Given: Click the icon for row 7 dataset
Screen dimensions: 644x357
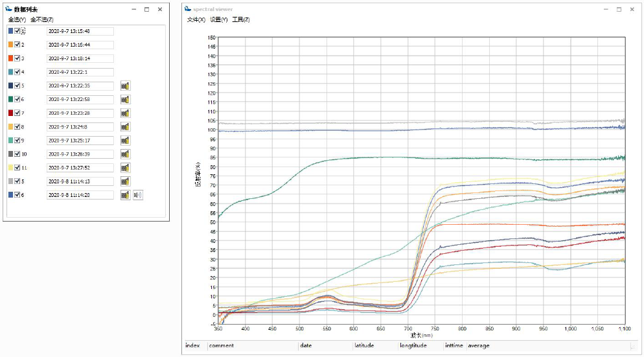Looking at the screenshot, I should (x=125, y=113).
